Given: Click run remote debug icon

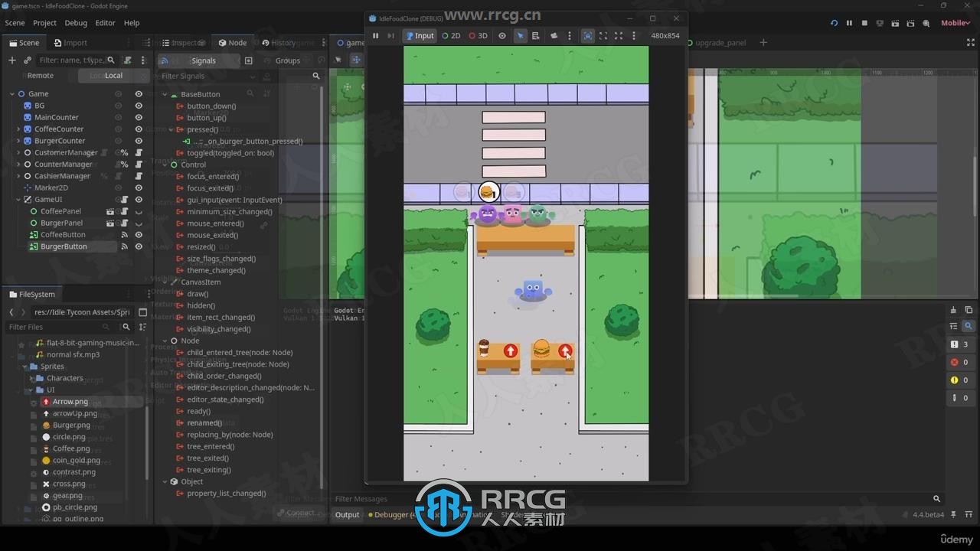Looking at the screenshot, I should click(880, 23).
